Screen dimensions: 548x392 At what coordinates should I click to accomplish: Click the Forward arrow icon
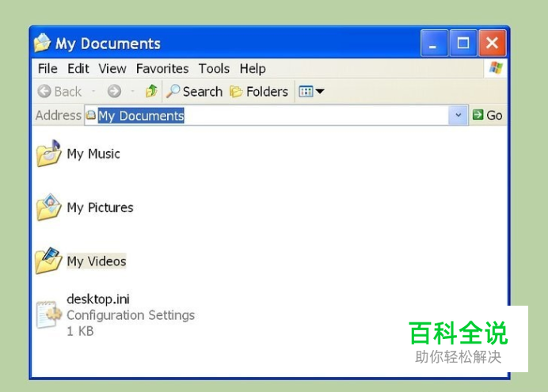(114, 92)
